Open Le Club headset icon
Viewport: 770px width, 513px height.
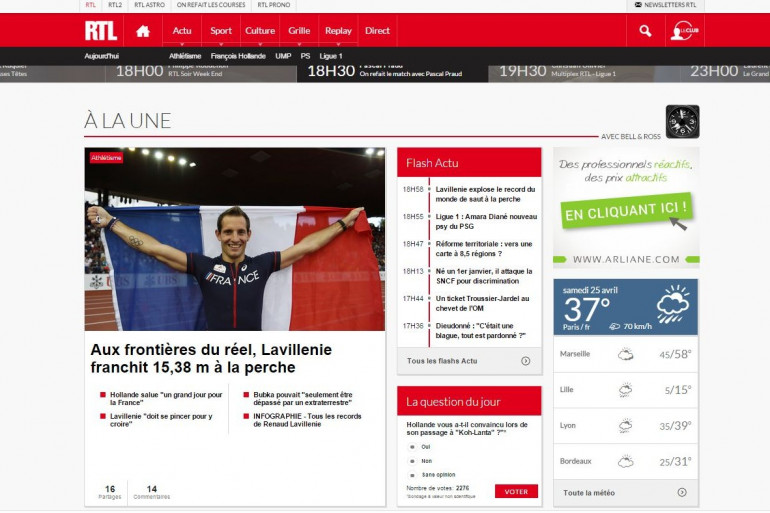(681, 31)
